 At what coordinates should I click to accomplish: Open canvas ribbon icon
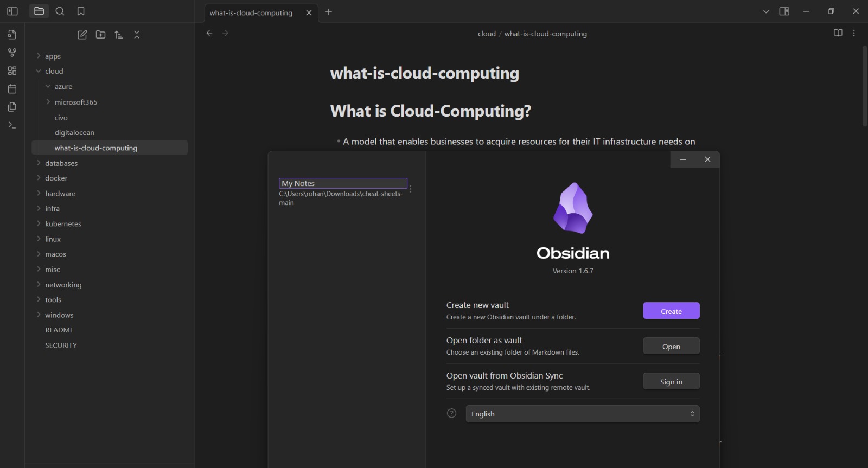(12, 70)
